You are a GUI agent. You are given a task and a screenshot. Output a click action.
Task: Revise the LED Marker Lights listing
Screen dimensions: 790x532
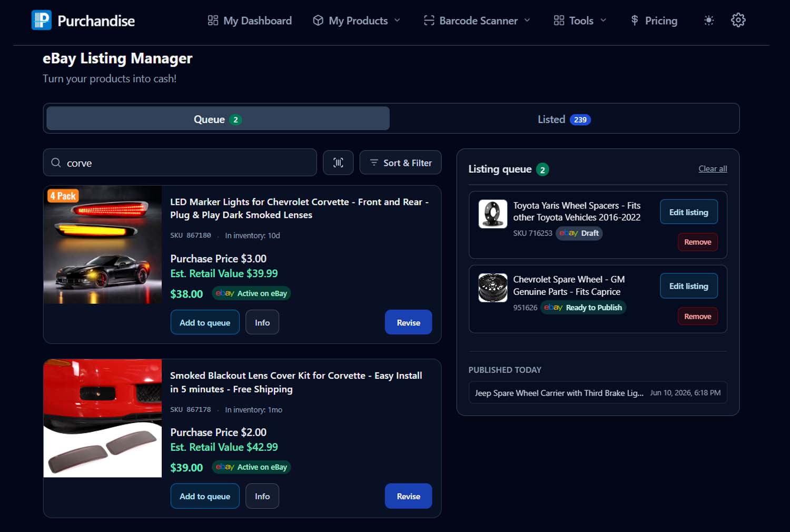point(408,322)
